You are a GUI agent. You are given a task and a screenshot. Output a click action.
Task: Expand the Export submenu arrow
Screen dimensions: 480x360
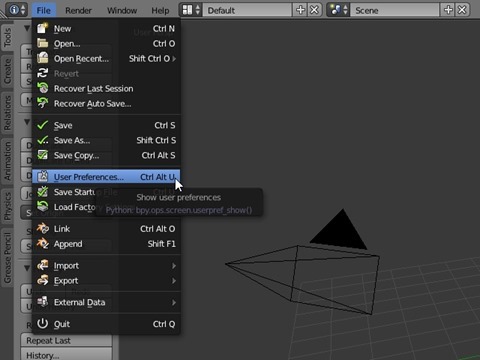coord(174,281)
